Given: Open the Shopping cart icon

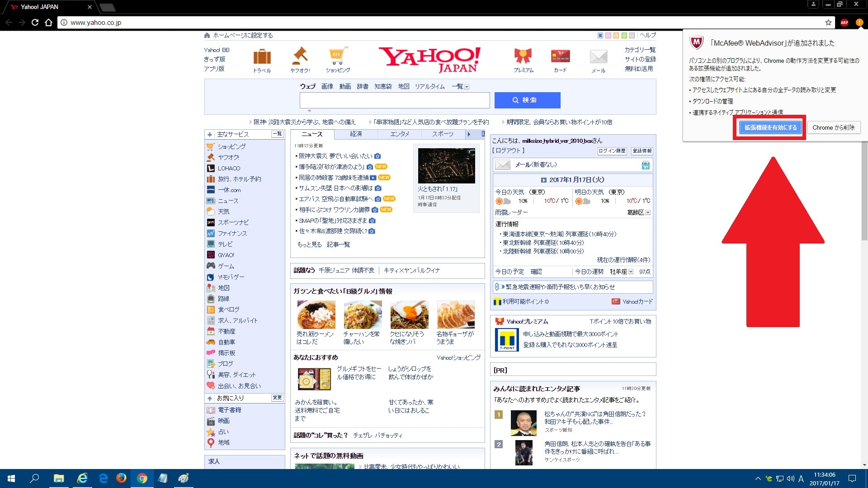Looking at the screenshot, I should pyautogui.click(x=338, y=56).
